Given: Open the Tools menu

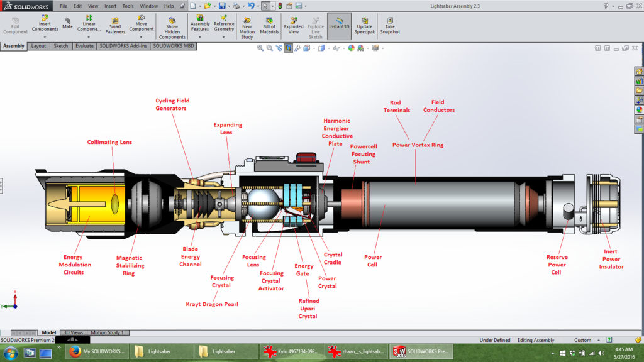Looking at the screenshot, I should tap(128, 6).
